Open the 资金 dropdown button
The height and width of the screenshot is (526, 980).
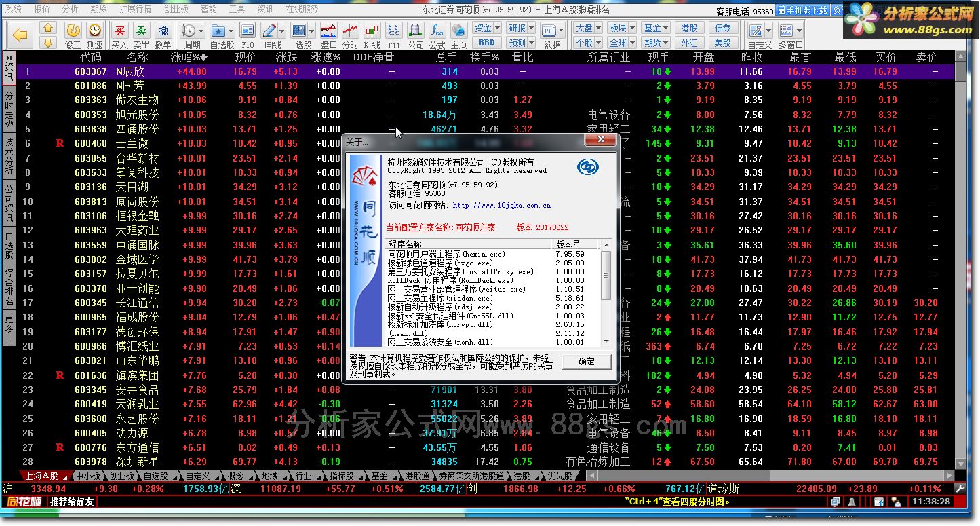coord(486,28)
